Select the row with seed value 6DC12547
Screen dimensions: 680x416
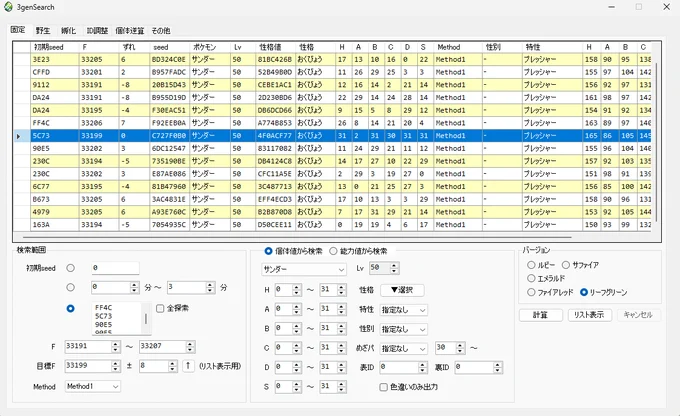332,148
